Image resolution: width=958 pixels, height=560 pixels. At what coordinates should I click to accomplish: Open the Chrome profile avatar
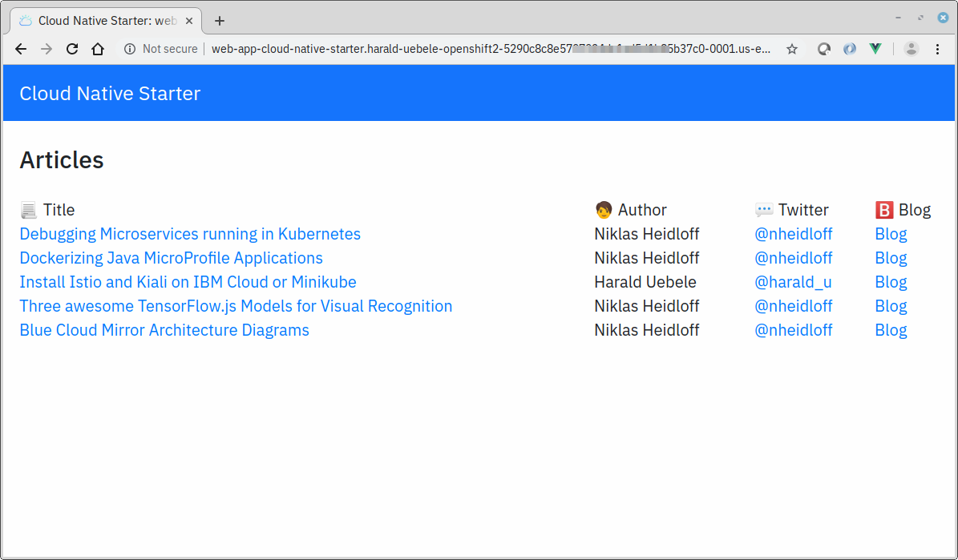tap(911, 49)
